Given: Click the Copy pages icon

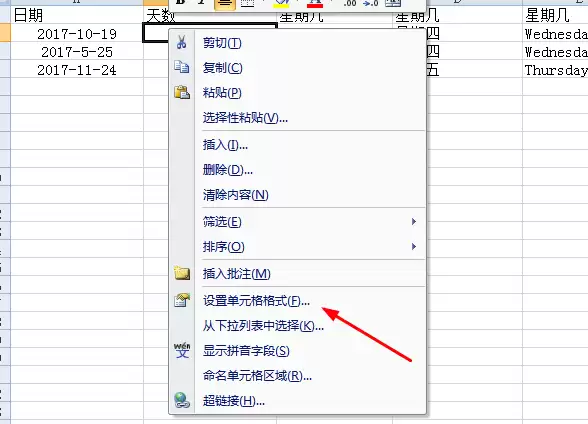Looking at the screenshot, I should point(182,67).
